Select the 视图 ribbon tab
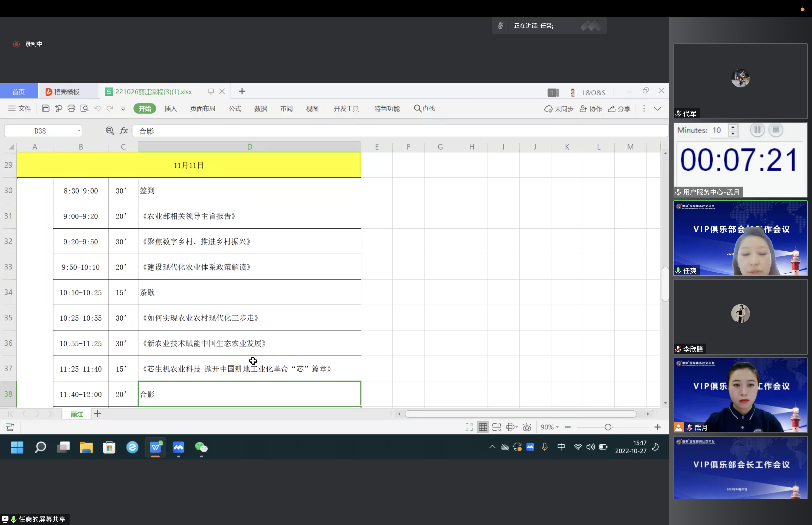This screenshot has width=812, height=525. click(312, 108)
